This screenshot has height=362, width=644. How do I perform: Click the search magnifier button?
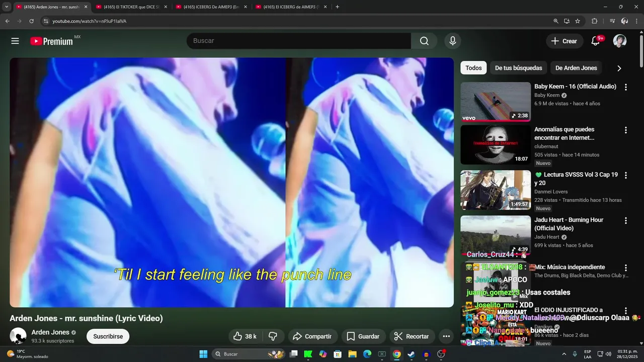(x=424, y=41)
